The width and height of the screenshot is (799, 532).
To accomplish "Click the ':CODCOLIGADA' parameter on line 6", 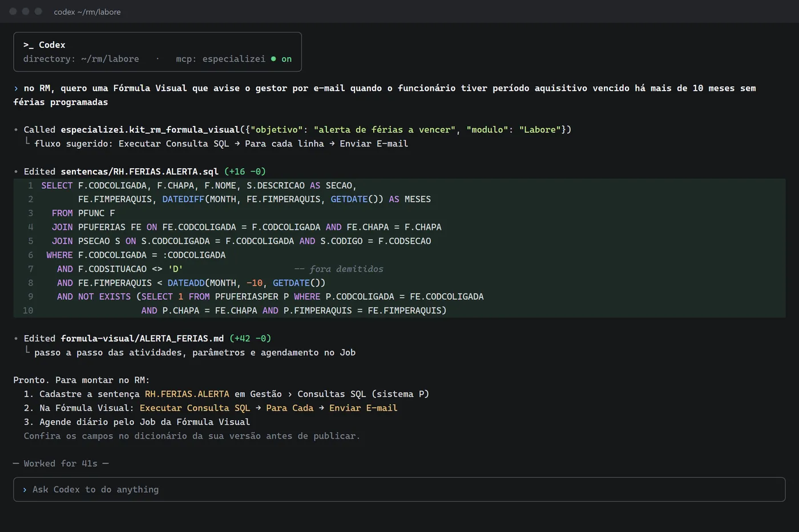I will click(193, 255).
